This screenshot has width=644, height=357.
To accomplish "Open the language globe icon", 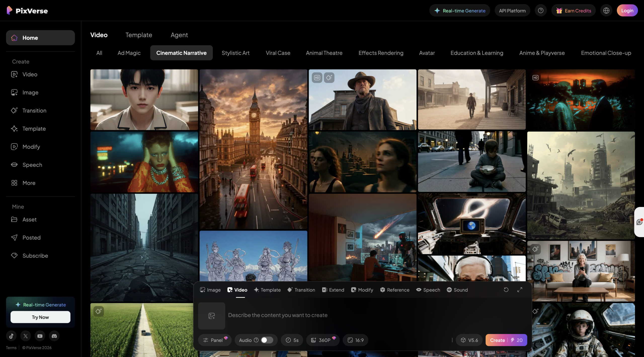I will coord(606,11).
